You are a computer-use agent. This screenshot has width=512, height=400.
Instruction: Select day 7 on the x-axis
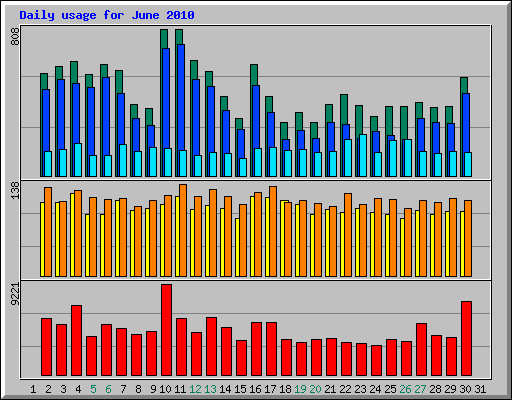click(123, 389)
